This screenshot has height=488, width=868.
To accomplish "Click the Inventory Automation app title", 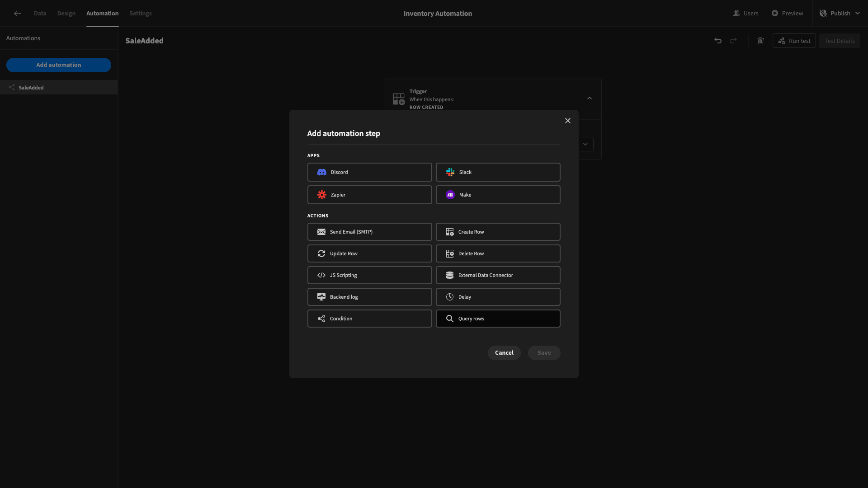I will (438, 14).
